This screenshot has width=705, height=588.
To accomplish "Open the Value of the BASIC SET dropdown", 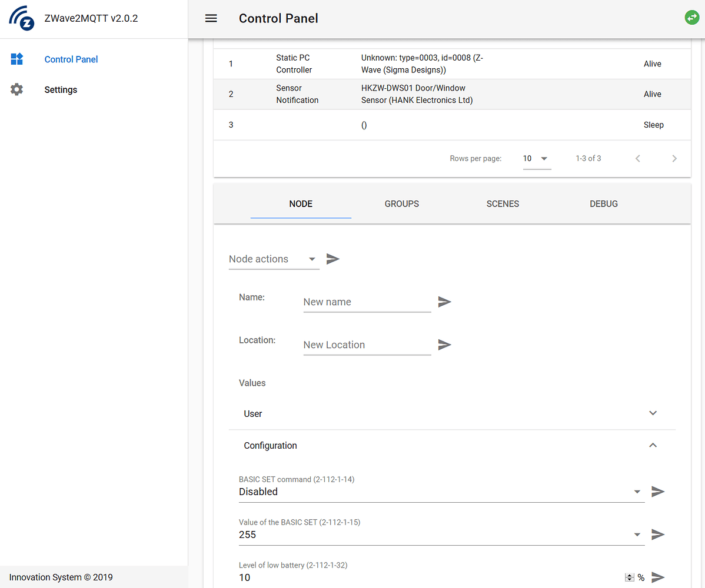I will [636, 534].
